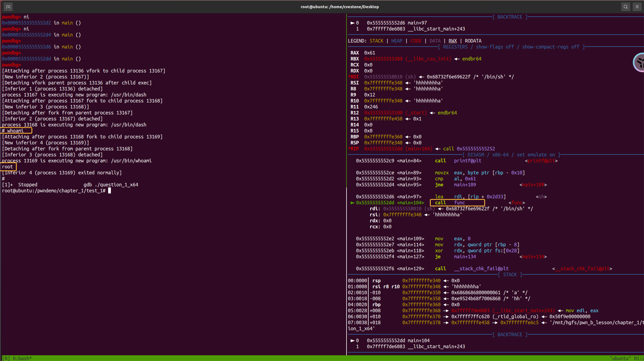
Task: Click 'mov eax, 0' at main+109
Action: tap(413, 239)
